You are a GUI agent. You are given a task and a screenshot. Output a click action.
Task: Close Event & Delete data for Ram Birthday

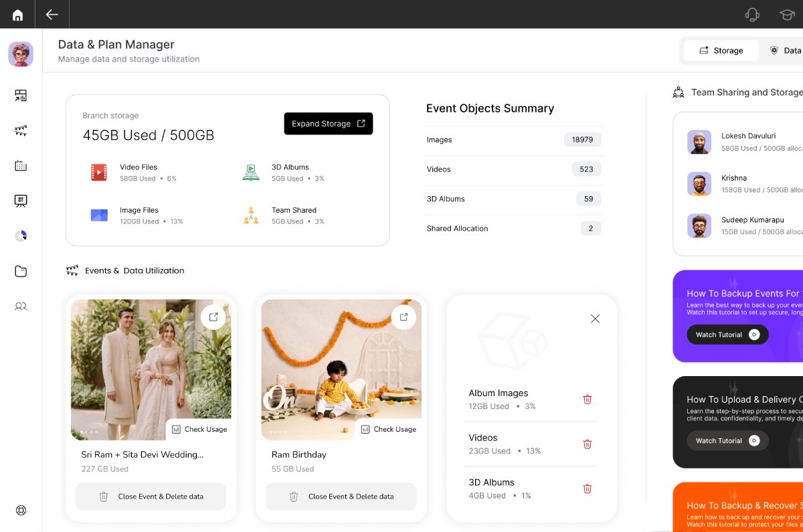coord(341,497)
